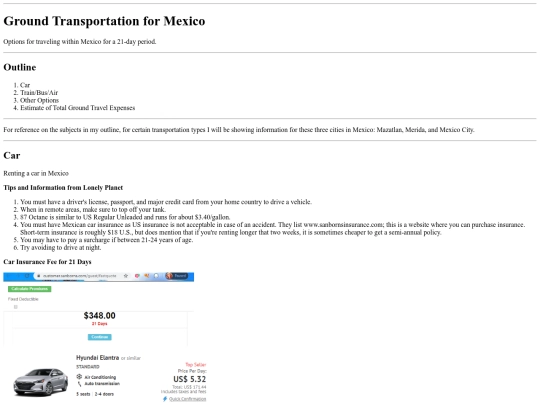Viewport: 540px width, 405px height.
Task: Click the Estimate of Total Ground Travel Expenses item
Action: click(77, 107)
